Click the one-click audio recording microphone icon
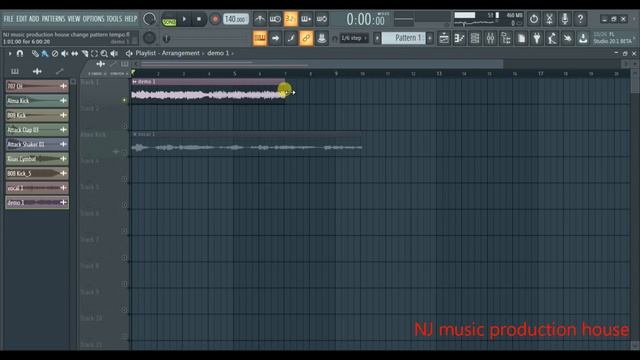 coord(564,19)
